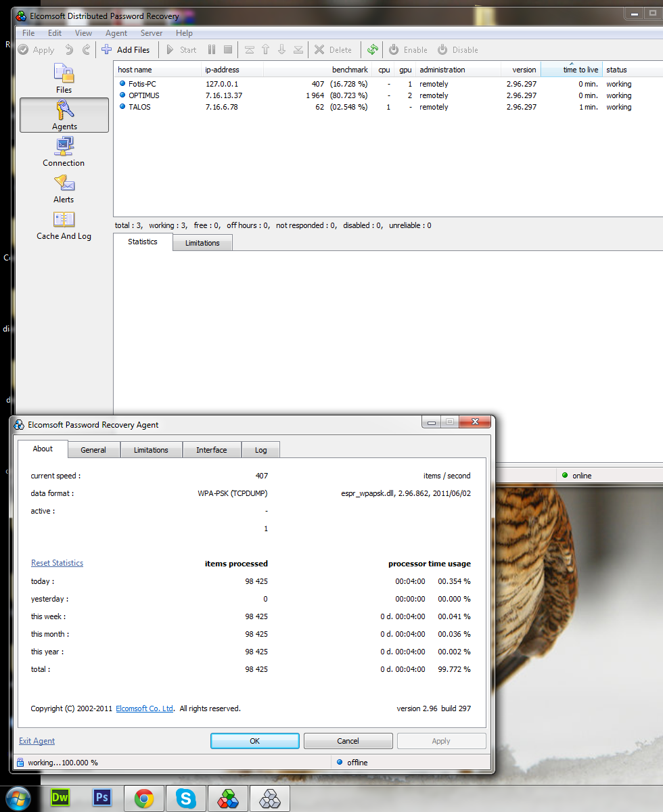Screen dimensions: 663x812
Task: Switch to the Statistics tab
Action: [143, 242]
